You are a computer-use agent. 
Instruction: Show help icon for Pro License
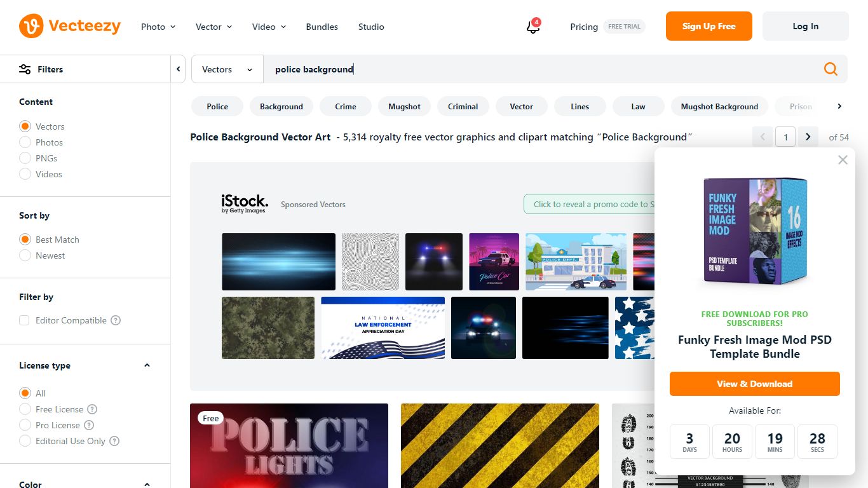click(x=89, y=425)
